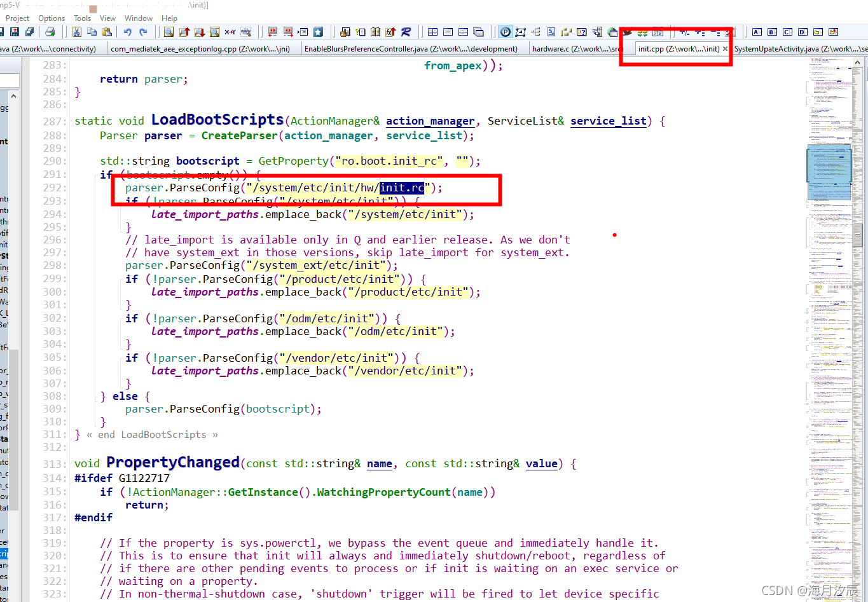Open the Help menu
Screen dimensions: 868x602
170,18
